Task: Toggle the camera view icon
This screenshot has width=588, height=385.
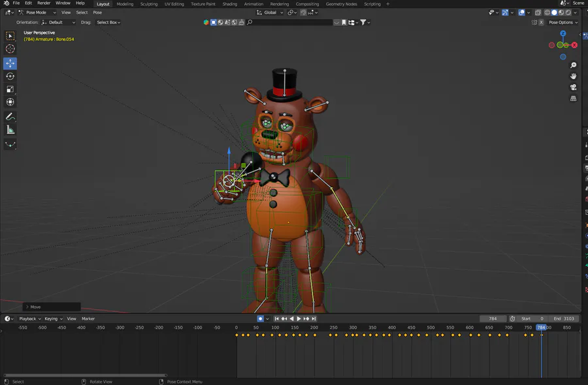Action: (x=574, y=87)
